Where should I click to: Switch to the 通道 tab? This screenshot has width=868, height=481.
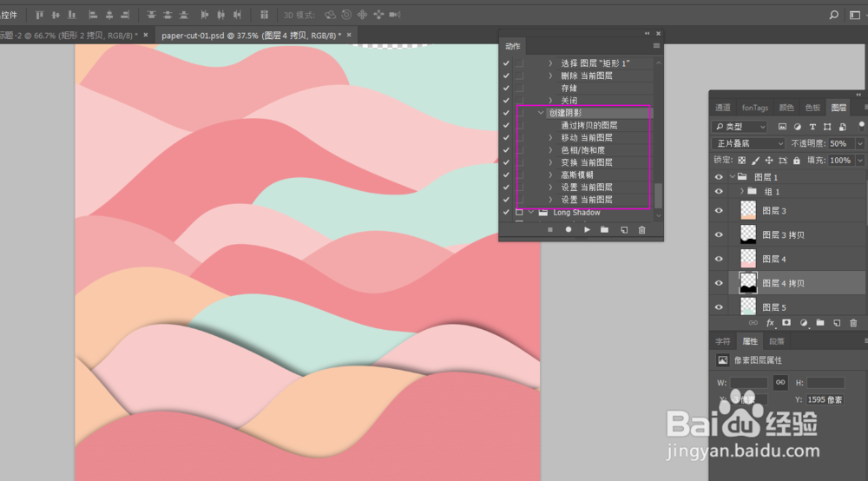pyautogui.click(x=723, y=108)
